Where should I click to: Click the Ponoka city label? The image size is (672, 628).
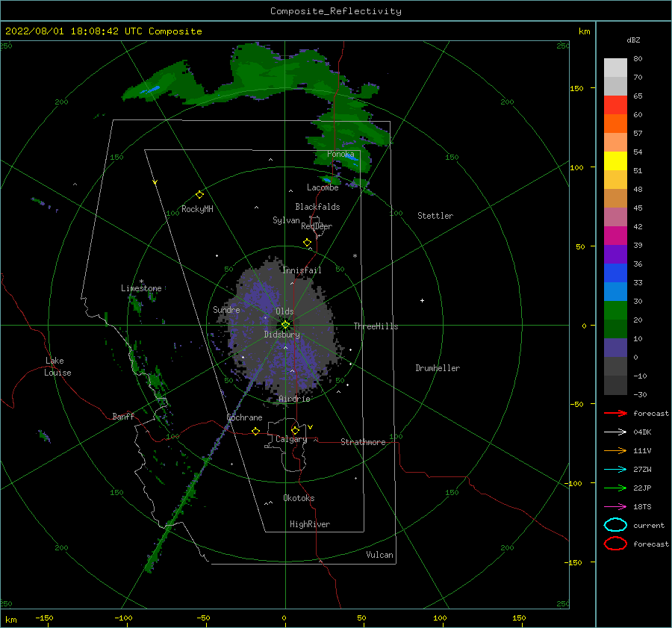click(340, 154)
